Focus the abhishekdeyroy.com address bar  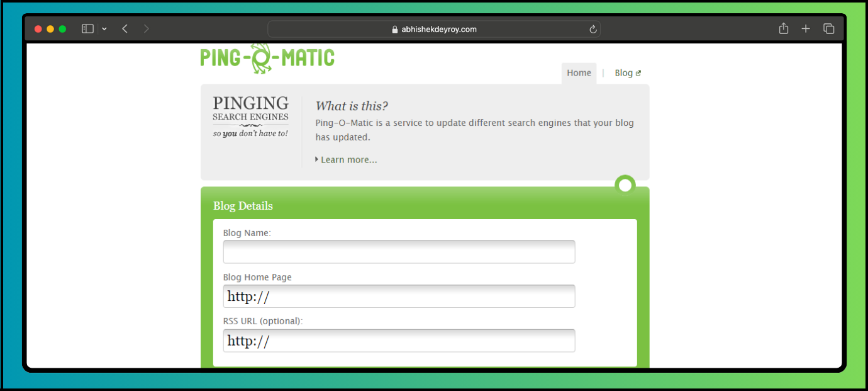(x=434, y=29)
